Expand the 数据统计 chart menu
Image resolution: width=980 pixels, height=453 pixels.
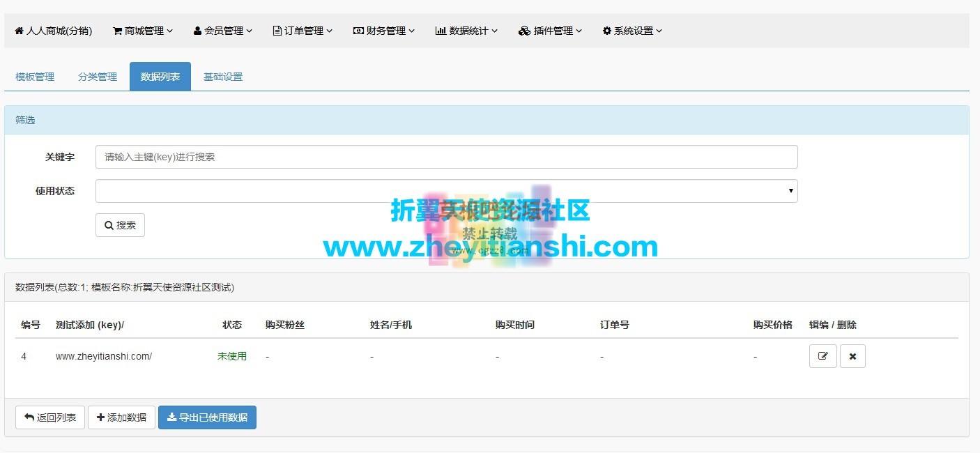click(466, 31)
